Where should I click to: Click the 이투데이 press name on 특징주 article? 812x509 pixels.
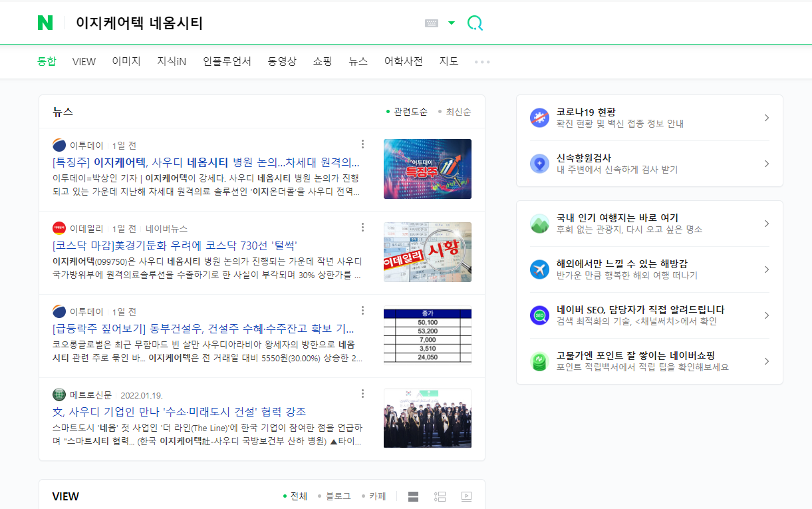point(86,145)
